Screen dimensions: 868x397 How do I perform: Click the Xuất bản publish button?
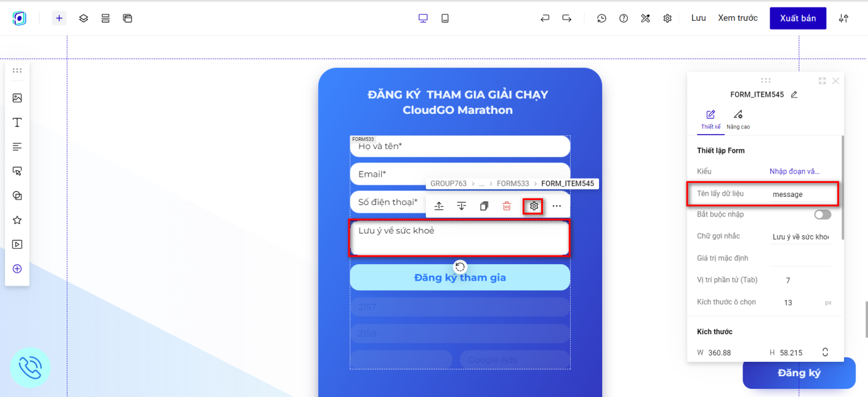tap(797, 18)
